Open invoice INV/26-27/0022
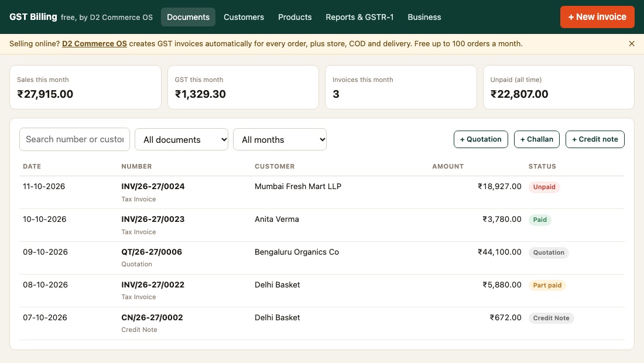The height and width of the screenshot is (363, 644). coord(153,285)
